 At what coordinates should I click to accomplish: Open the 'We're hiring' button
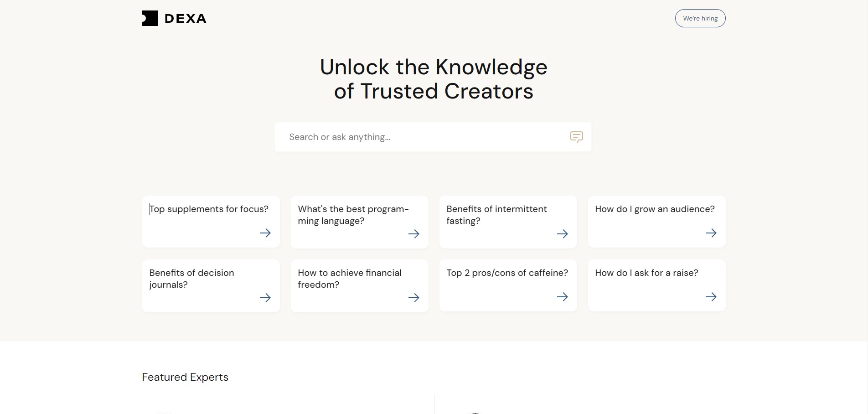(700, 18)
